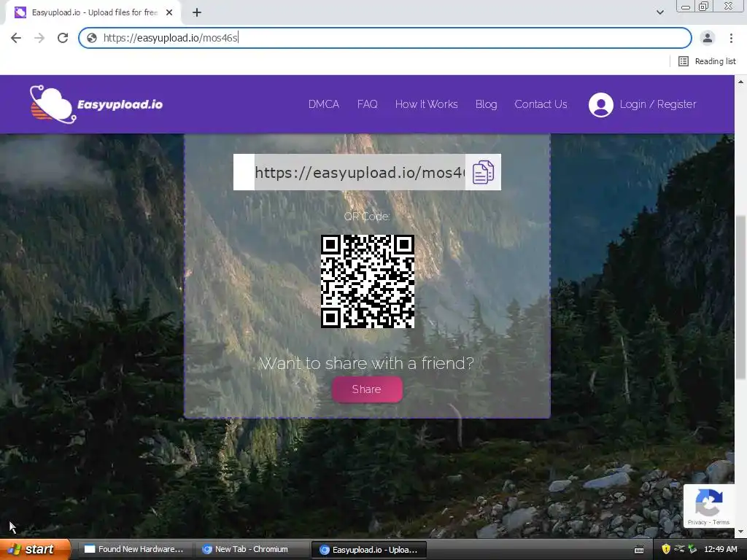Open Contact Us page

(541, 104)
